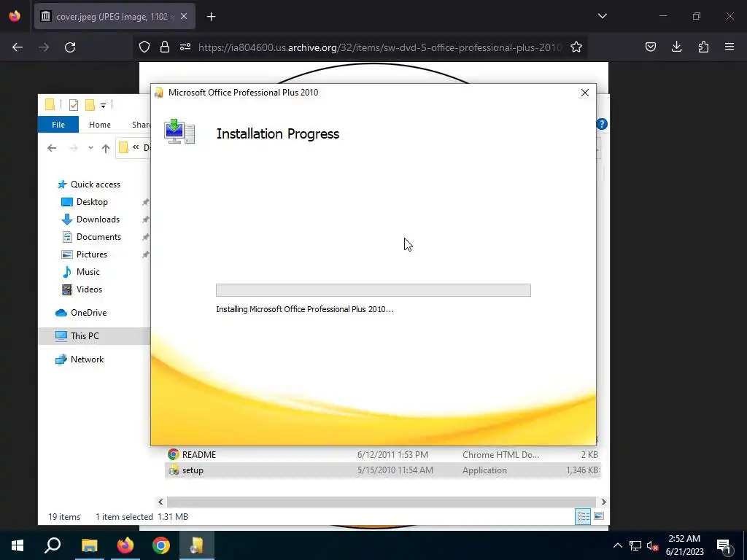747x560 pixels.
Task: Close the cover.jpeg browser tab
Action: click(x=184, y=16)
